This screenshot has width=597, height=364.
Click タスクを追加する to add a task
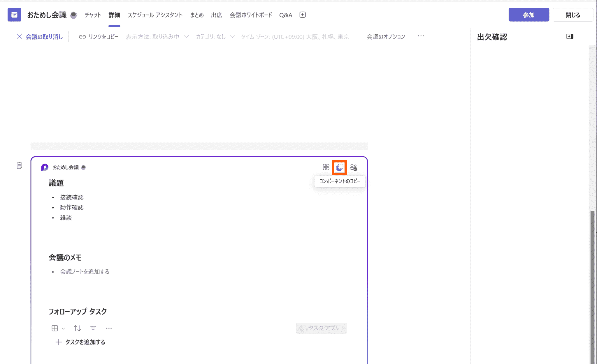pos(80,342)
